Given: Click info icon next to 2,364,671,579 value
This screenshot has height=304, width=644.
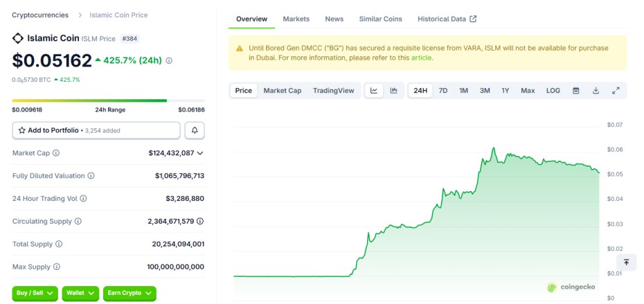Looking at the screenshot, I should (200, 222).
